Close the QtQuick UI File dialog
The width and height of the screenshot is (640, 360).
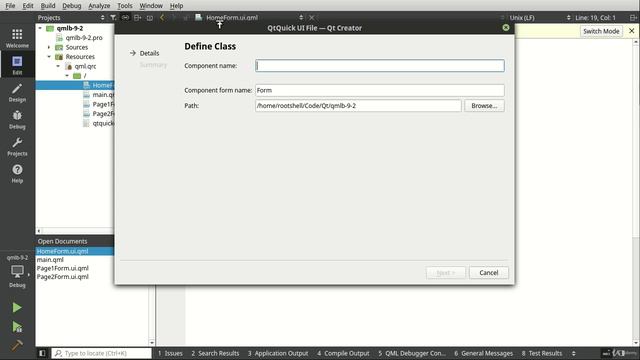click(x=506, y=28)
